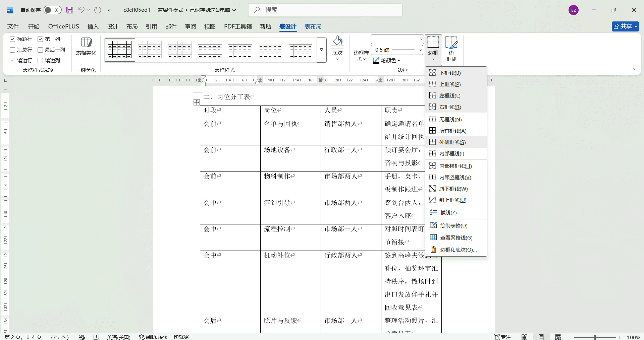Open the 边框样式 border styles gallery
The height and width of the screenshot is (340, 644).
point(361,50)
